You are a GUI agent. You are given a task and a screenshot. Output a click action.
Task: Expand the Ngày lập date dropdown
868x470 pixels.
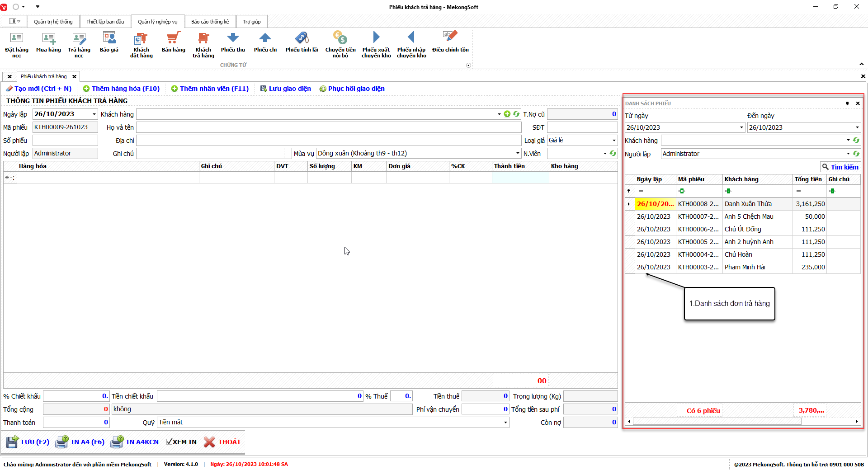pyautogui.click(x=94, y=114)
